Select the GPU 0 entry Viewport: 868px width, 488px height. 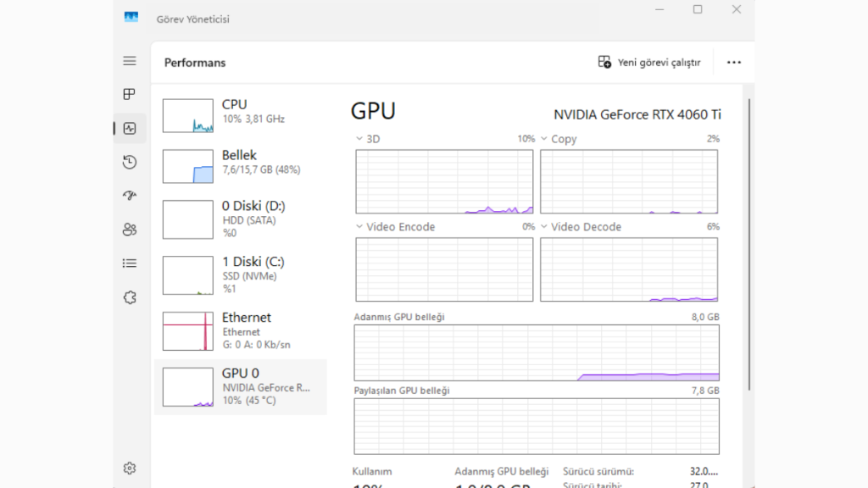tap(241, 386)
